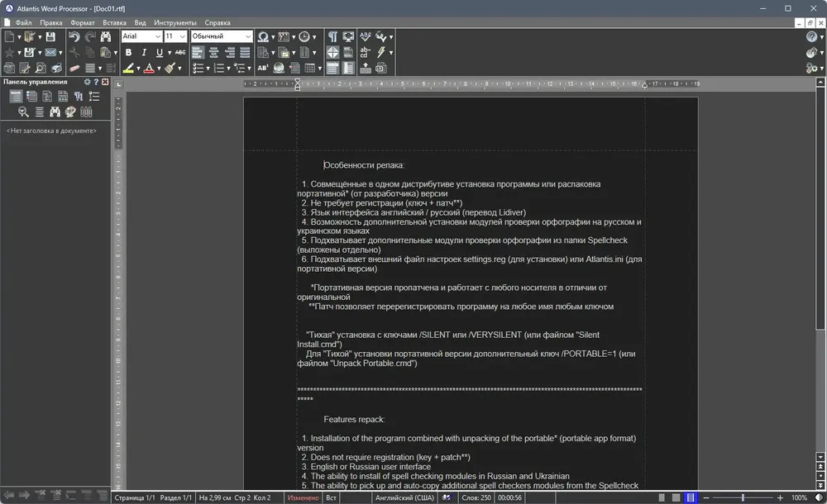Click the Вст insert mode indicator

331,497
